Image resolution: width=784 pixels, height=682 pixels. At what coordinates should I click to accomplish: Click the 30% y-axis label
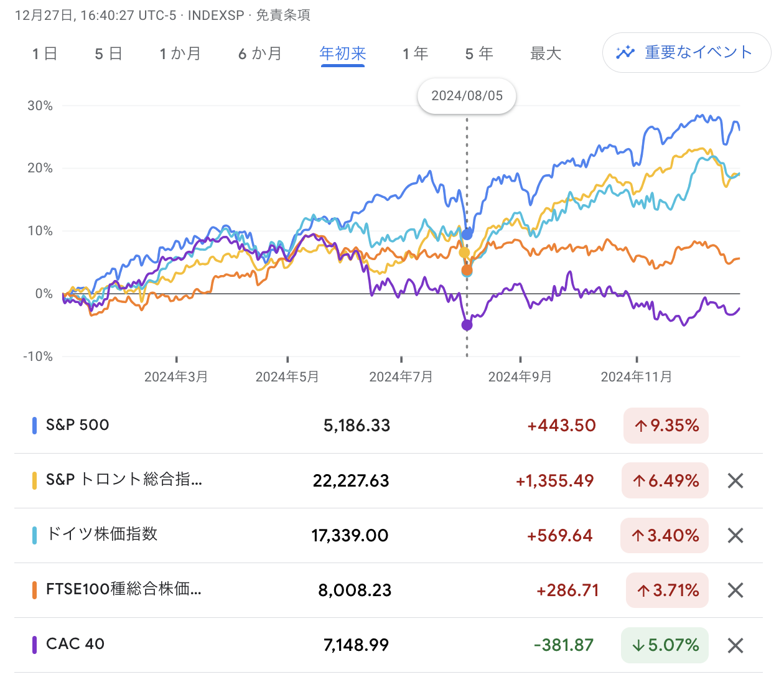(x=40, y=106)
